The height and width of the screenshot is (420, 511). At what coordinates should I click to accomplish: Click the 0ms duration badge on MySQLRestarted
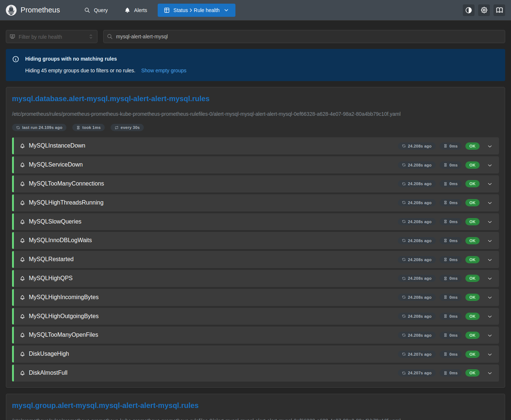[x=451, y=260]
